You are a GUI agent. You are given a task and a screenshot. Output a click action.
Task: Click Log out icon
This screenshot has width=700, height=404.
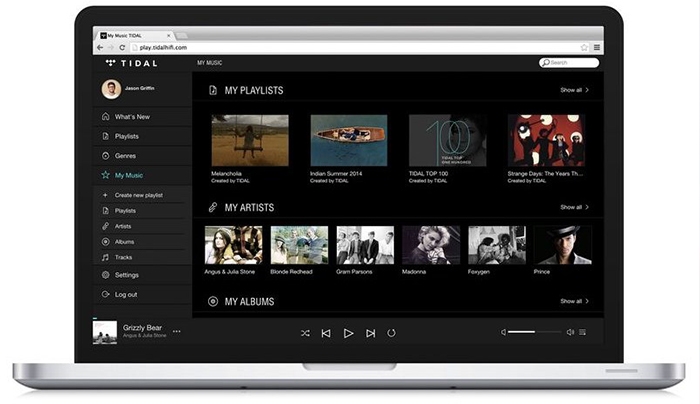point(105,294)
